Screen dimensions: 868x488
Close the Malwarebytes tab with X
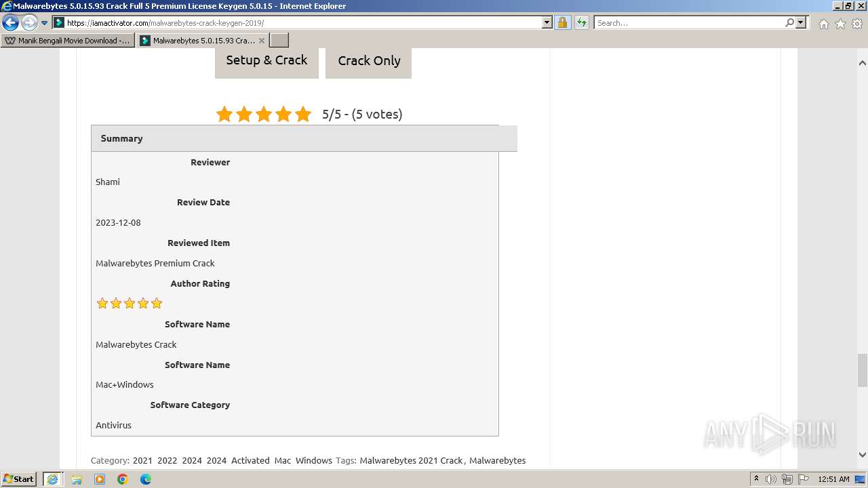[262, 41]
